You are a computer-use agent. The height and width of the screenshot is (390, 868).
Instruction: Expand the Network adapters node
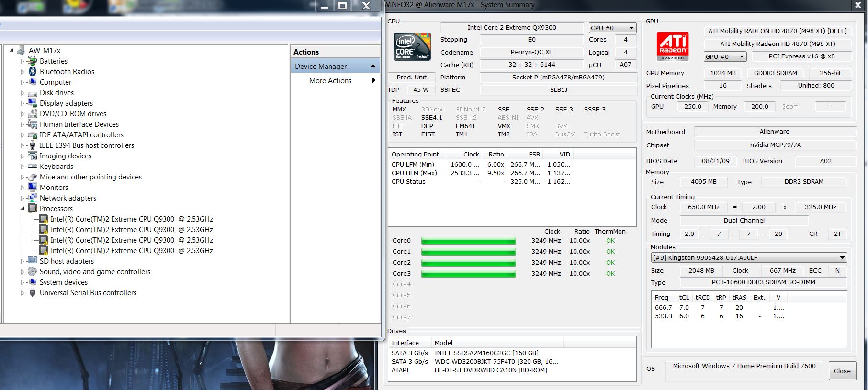tap(22, 198)
